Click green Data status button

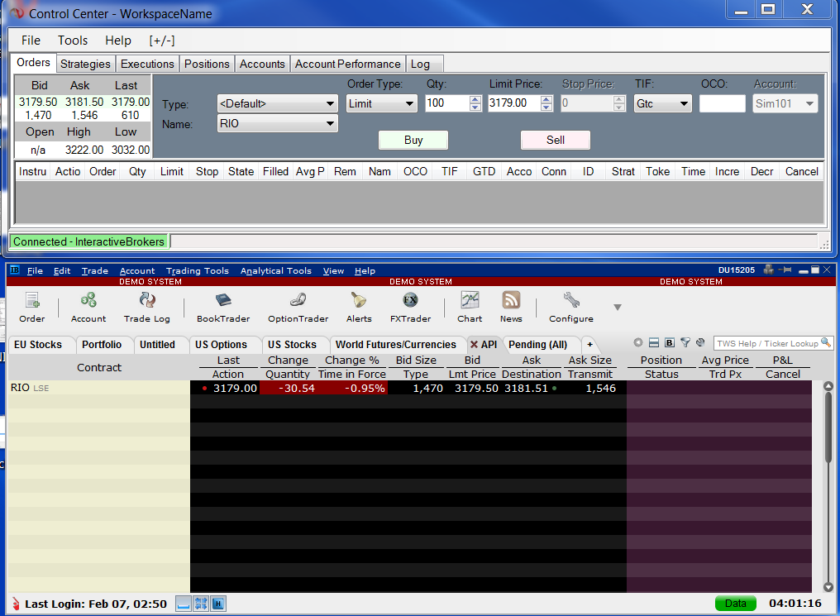pos(736,603)
